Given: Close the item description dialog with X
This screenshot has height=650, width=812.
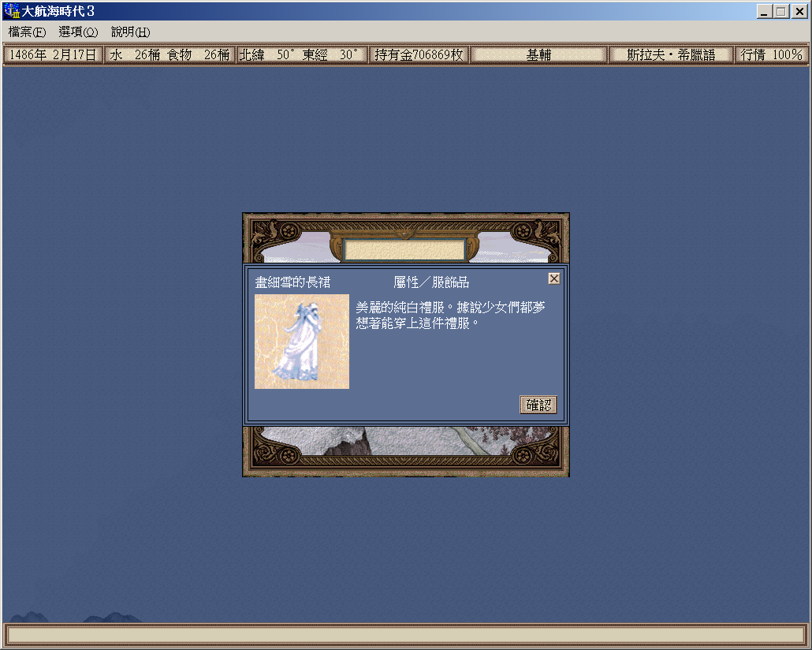Looking at the screenshot, I should click(554, 278).
